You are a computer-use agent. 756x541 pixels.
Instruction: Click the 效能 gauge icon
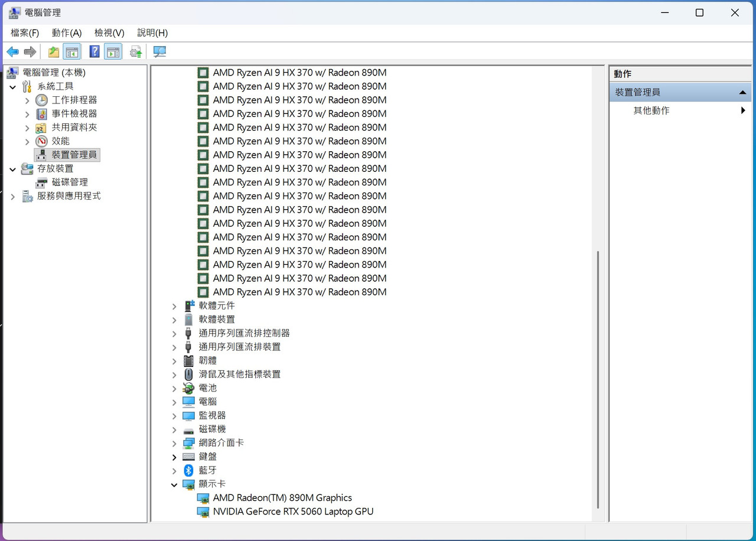[41, 141]
